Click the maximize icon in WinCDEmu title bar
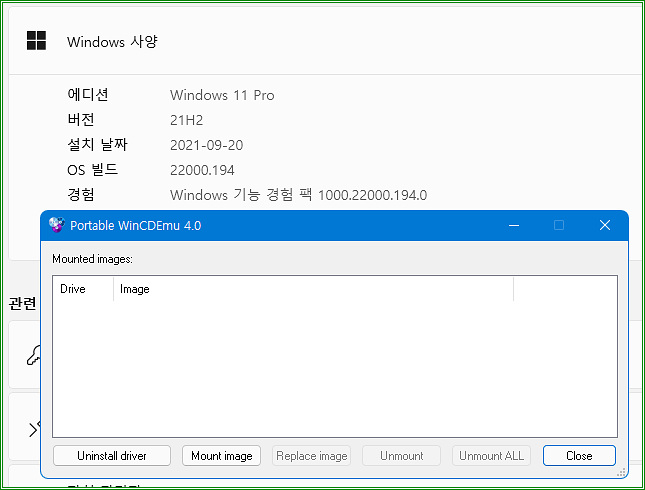 [559, 225]
